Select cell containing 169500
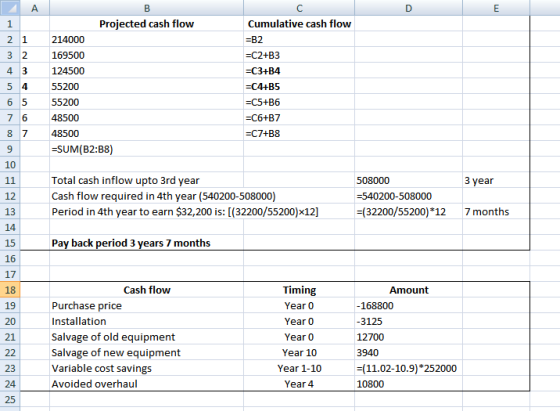 pyautogui.click(x=146, y=55)
